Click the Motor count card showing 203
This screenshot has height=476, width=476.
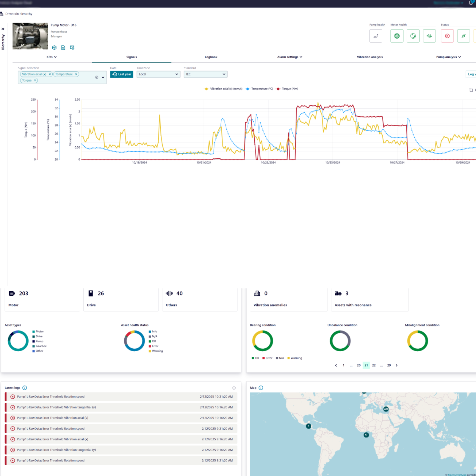[x=42, y=299]
